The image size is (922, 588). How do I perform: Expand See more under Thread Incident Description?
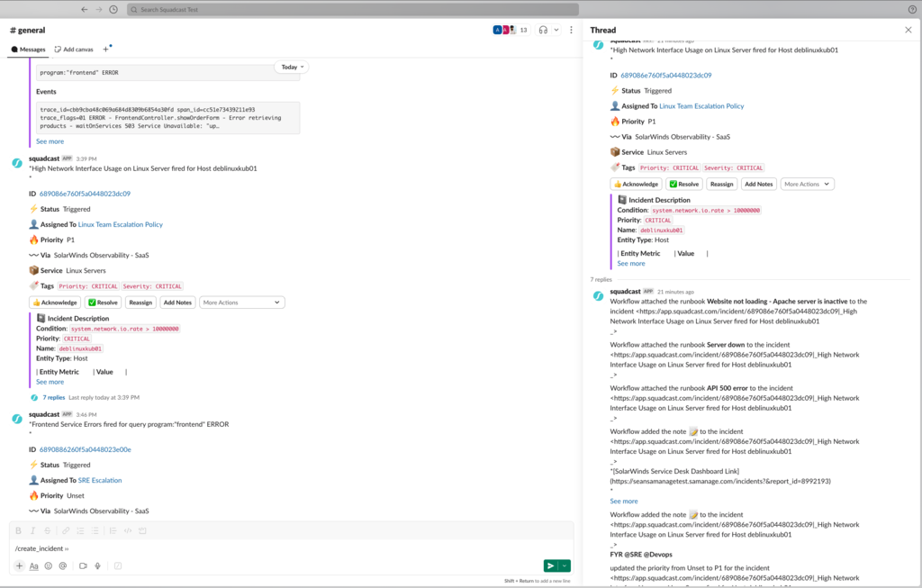click(631, 264)
